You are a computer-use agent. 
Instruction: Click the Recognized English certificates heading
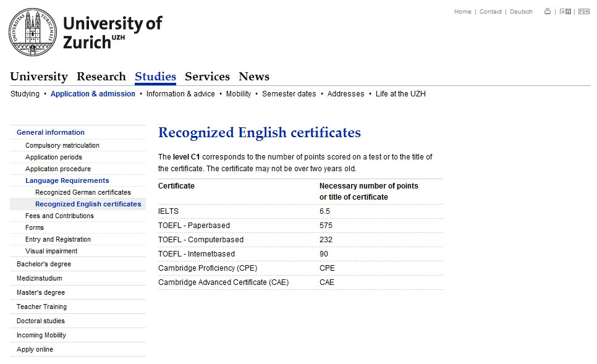[x=260, y=132]
